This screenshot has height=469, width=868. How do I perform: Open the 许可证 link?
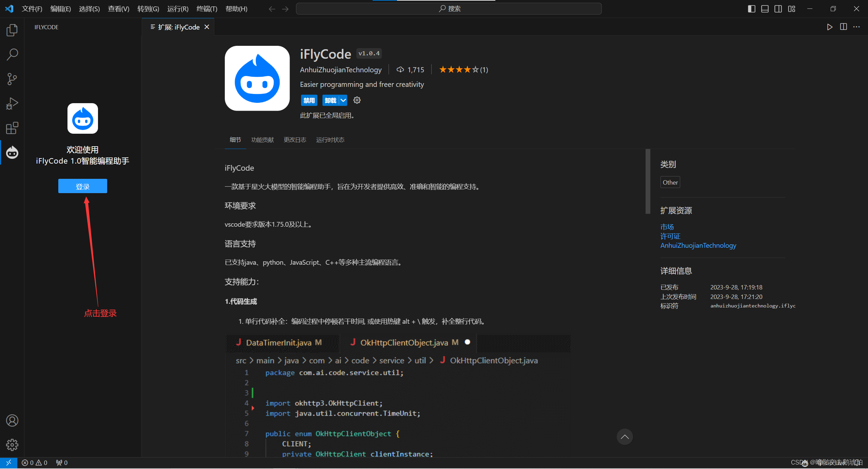(x=670, y=236)
